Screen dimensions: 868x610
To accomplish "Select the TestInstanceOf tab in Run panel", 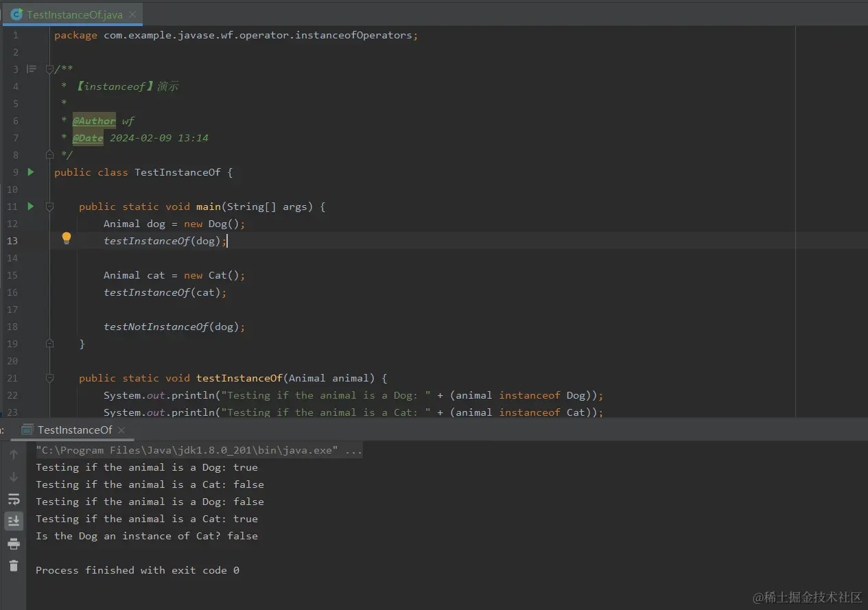I will pyautogui.click(x=74, y=430).
